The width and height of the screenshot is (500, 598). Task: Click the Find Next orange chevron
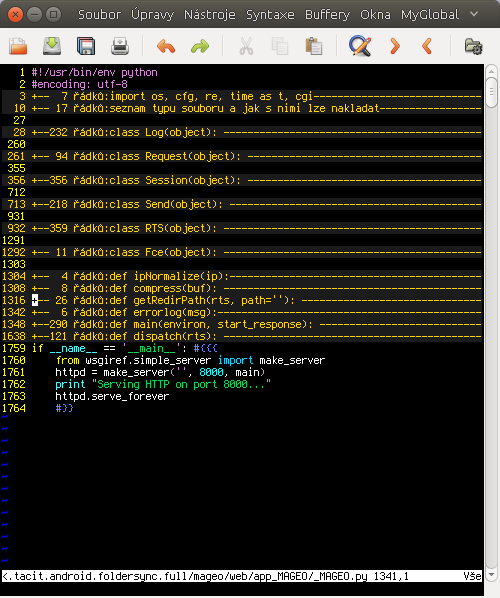(395, 46)
